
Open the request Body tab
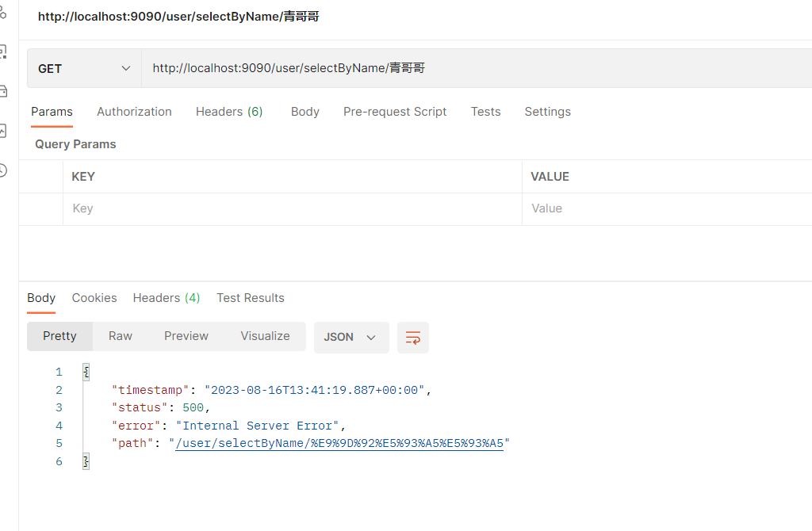pyautogui.click(x=305, y=112)
